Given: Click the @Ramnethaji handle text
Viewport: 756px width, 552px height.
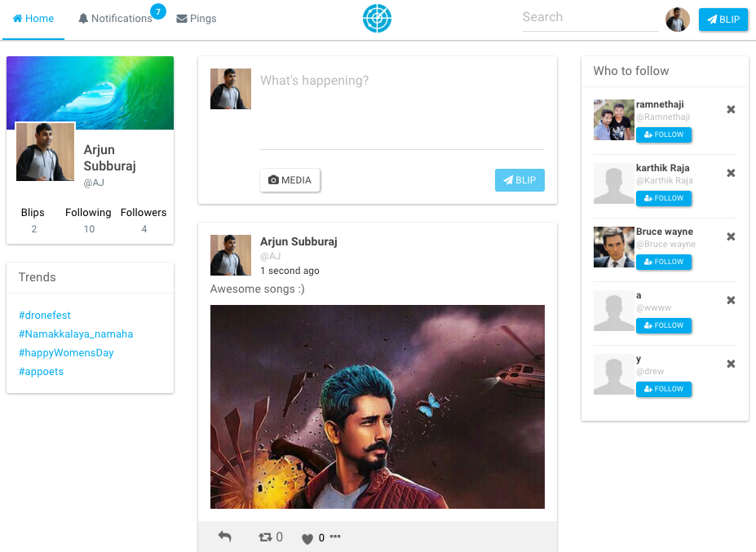Looking at the screenshot, I should point(663,117).
